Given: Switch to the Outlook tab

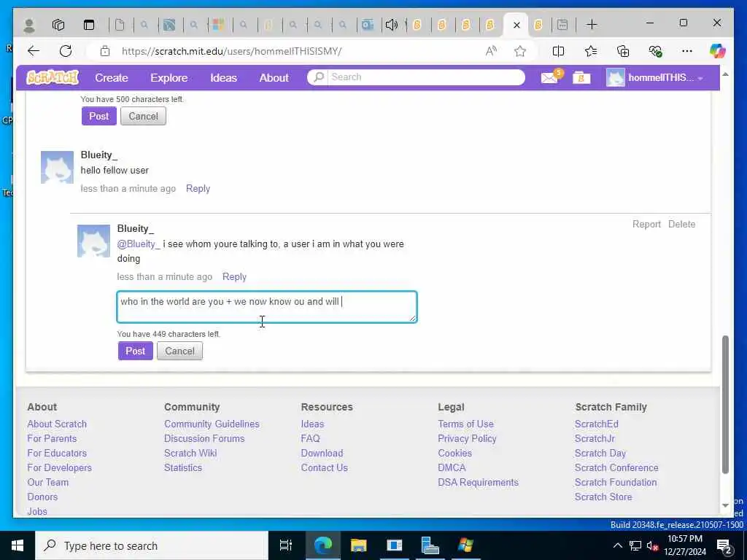Looking at the screenshot, I should 368,25.
